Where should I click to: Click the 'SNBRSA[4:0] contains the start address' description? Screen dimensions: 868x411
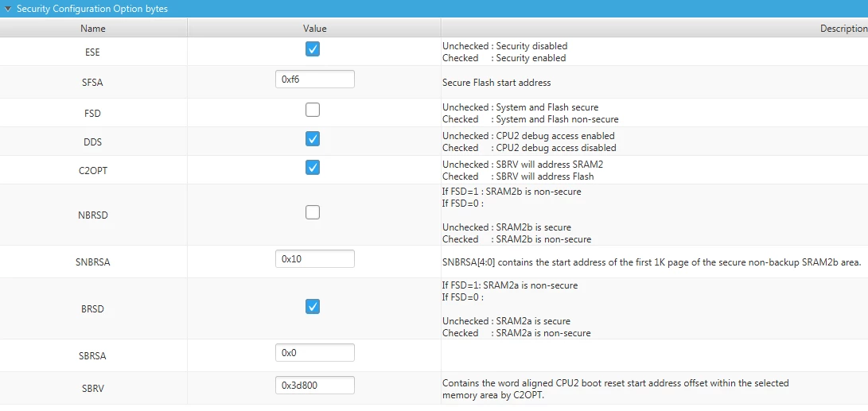[x=652, y=263]
